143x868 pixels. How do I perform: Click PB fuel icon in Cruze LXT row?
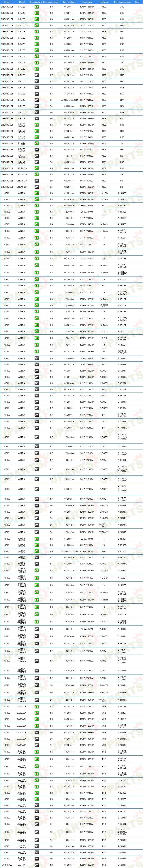point(36,38)
